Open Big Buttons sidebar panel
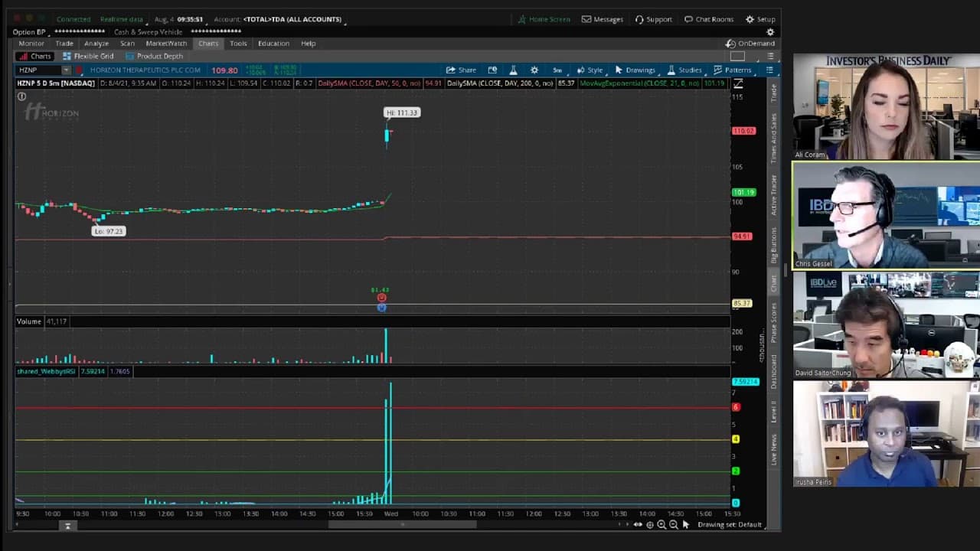Screen dimensions: 980x551 click(773, 245)
